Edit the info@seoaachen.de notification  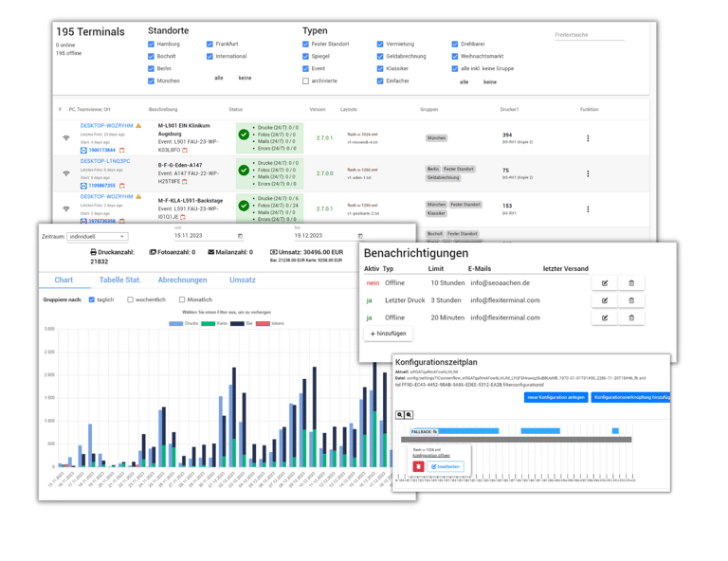coord(605,283)
